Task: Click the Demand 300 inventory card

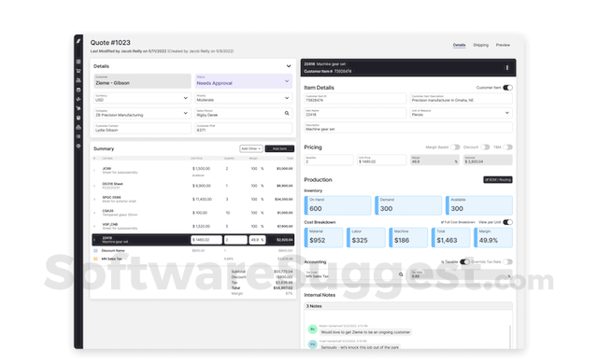Action: click(408, 205)
